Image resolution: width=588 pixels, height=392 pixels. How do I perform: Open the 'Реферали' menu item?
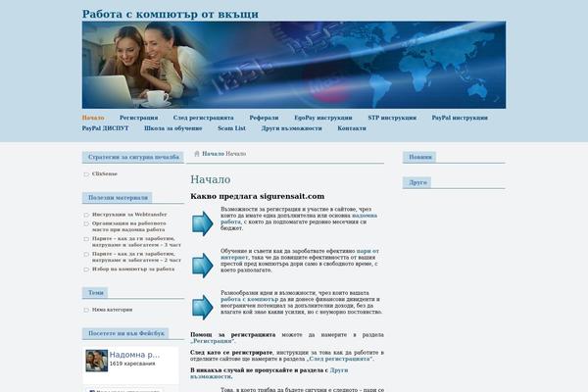click(264, 118)
